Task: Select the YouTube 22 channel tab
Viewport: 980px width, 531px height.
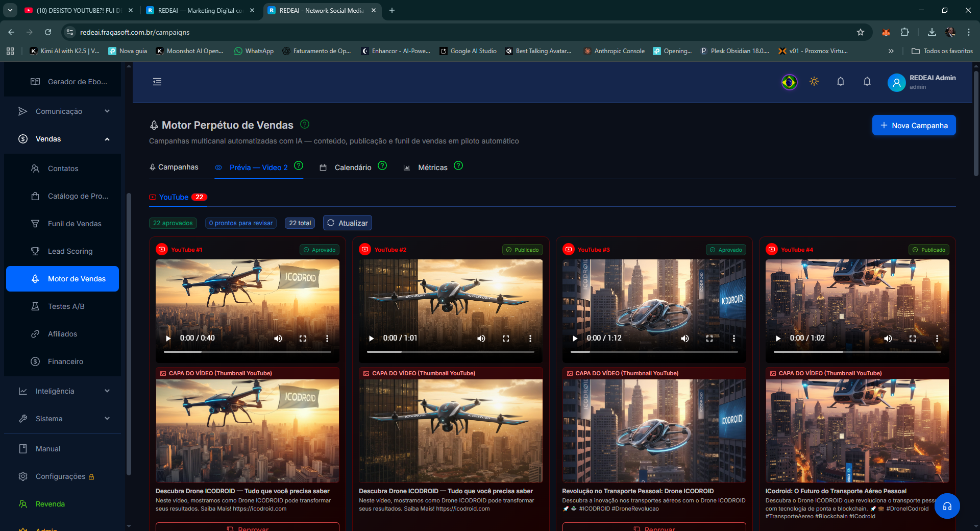Action: 178,197
